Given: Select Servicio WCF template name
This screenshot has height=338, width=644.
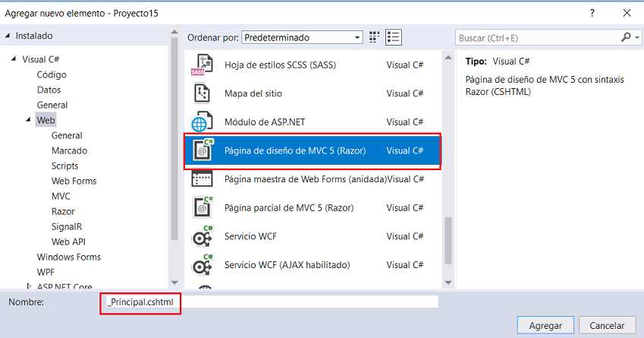Looking at the screenshot, I should point(250,236).
